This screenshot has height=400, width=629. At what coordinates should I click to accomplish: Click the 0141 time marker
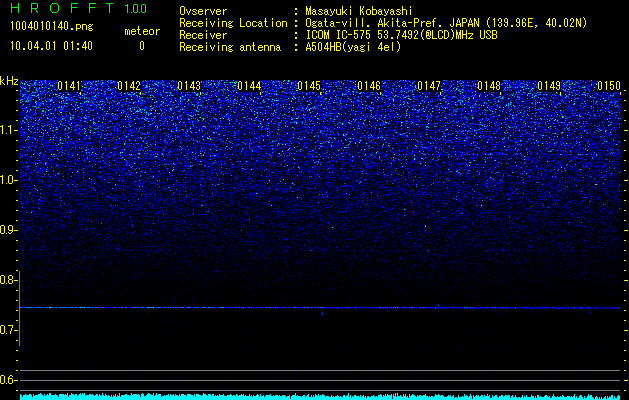69,86
